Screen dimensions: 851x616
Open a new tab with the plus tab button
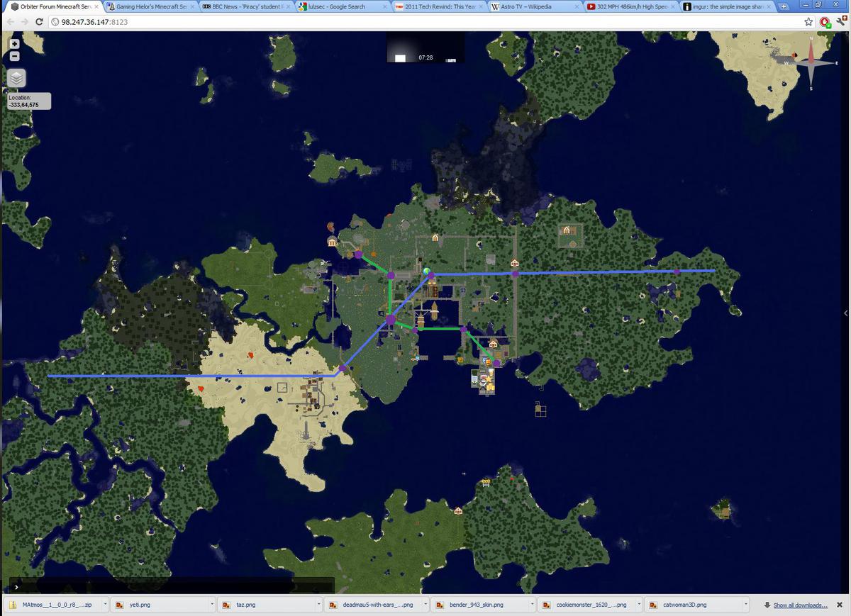point(783,6)
